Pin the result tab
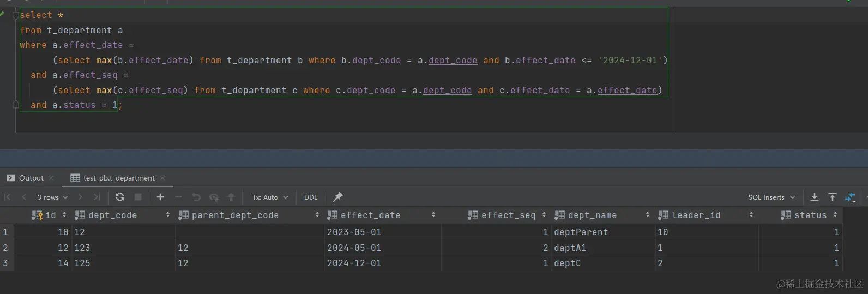Image resolution: width=868 pixels, height=294 pixels. [338, 197]
